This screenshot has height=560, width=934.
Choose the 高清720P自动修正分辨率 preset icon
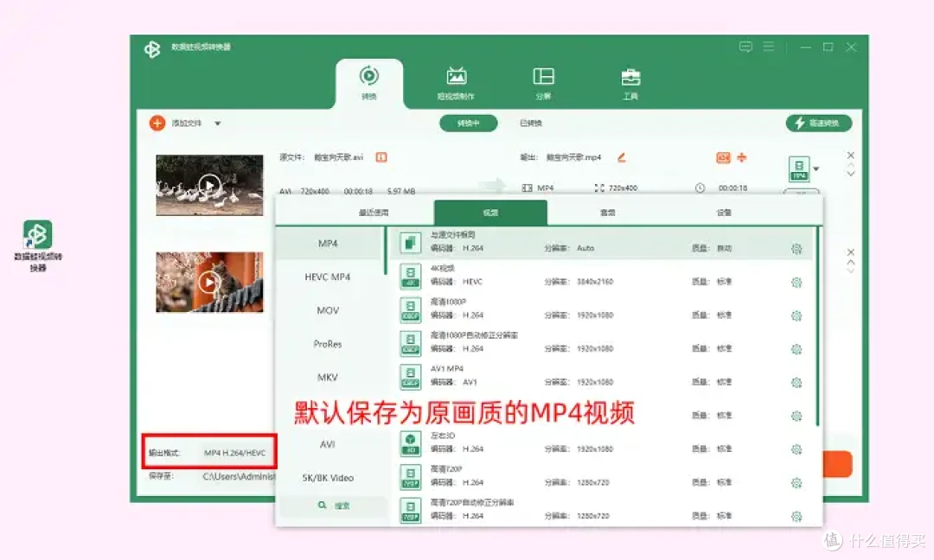[411, 511]
